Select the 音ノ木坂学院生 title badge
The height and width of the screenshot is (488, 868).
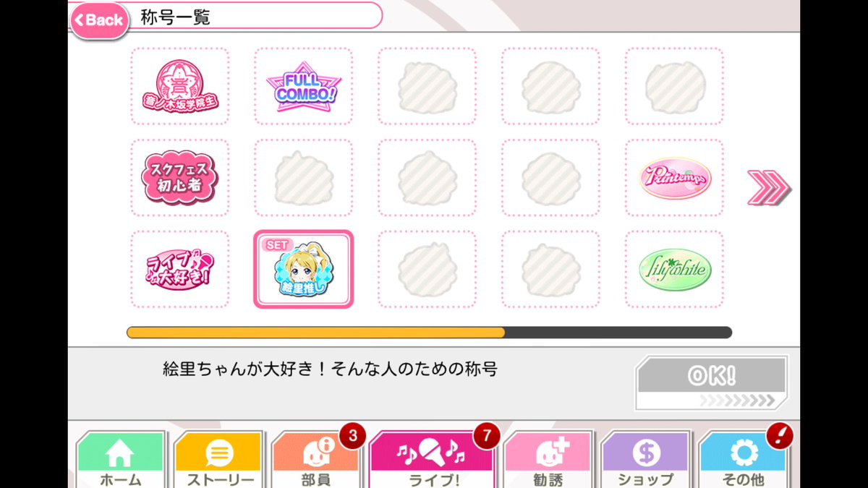(179, 87)
